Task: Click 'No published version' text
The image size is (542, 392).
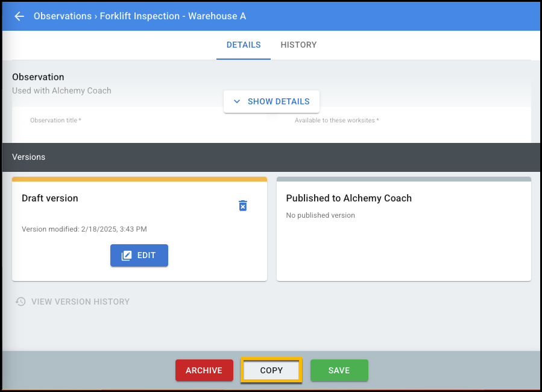Action: [x=320, y=215]
